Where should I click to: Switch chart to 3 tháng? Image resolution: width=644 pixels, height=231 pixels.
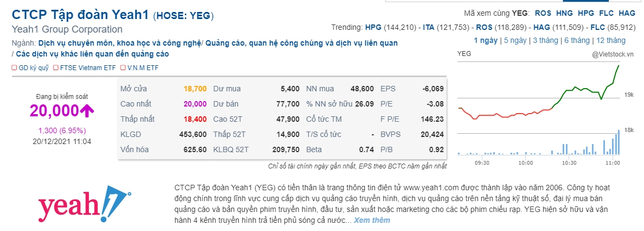tap(545, 40)
